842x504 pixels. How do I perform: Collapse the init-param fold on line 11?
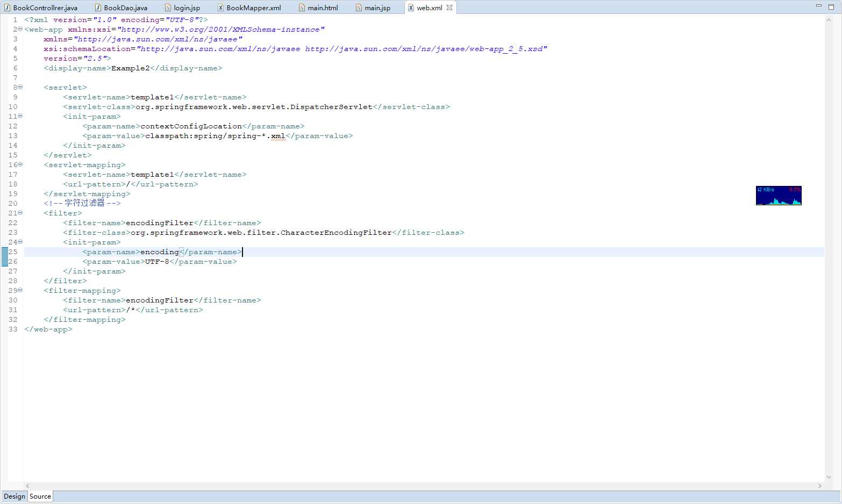tap(20, 116)
